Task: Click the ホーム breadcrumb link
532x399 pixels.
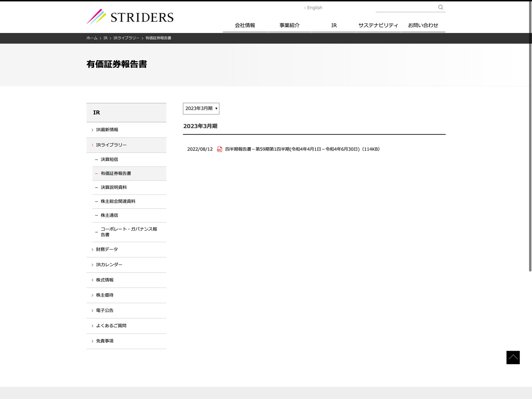Action: (x=92, y=38)
